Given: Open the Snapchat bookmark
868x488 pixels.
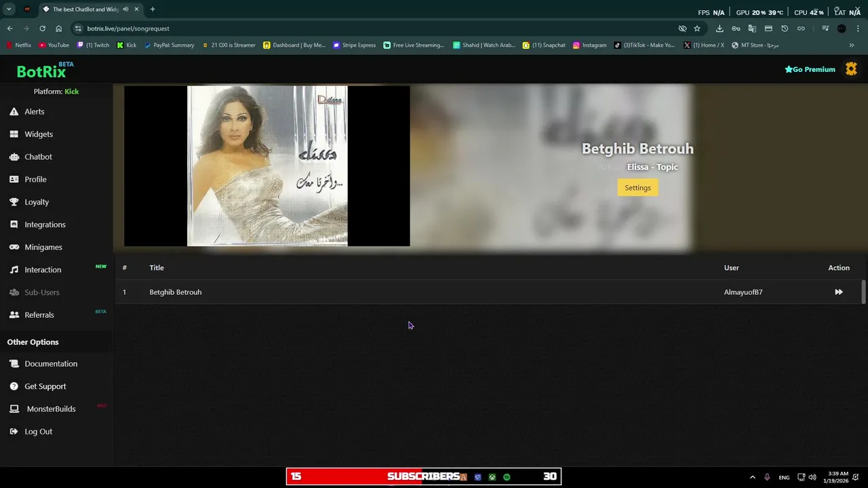Looking at the screenshot, I should [x=543, y=45].
